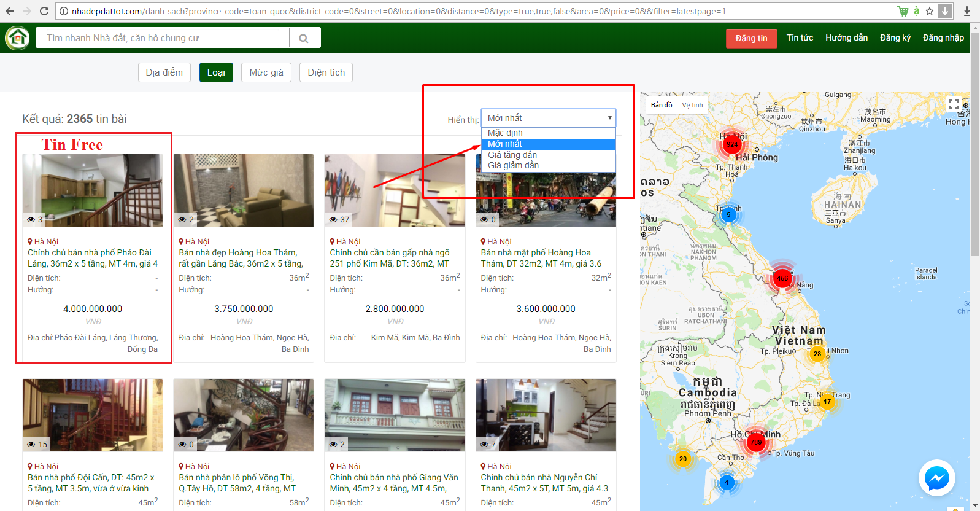Toggle fullscreen view of the map
The image size is (980, 511).
(x=954, y=104)
